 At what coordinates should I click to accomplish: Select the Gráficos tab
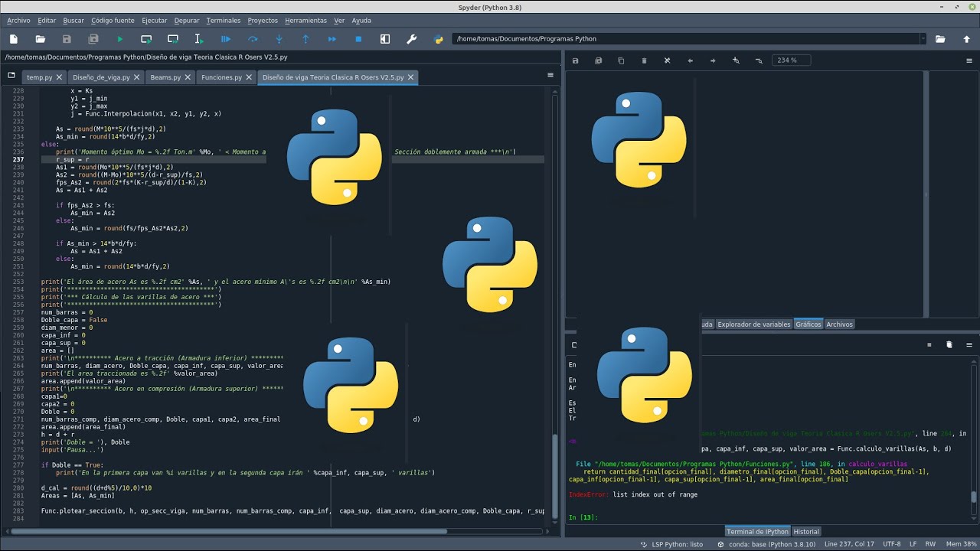808,324
